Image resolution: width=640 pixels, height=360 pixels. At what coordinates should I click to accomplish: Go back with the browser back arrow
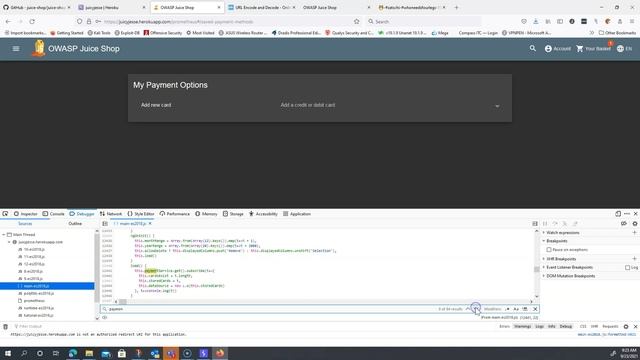pos(8,21)
